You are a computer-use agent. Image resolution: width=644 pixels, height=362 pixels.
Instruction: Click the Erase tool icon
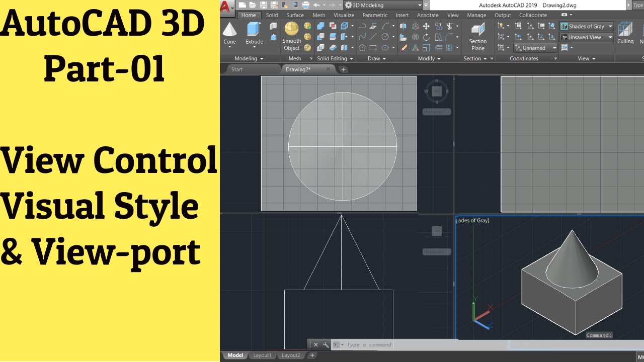[403, 48]
